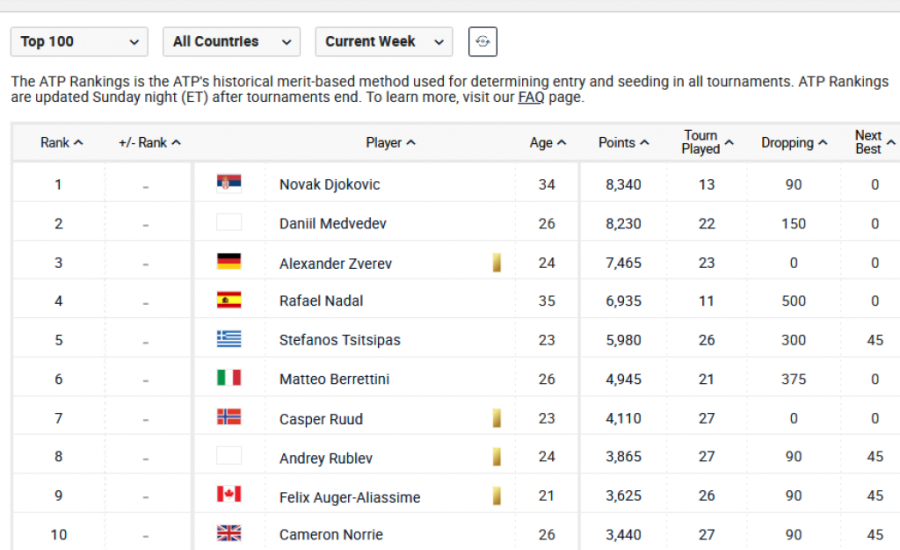Open the FAQ page link

(x=531, y=97)
